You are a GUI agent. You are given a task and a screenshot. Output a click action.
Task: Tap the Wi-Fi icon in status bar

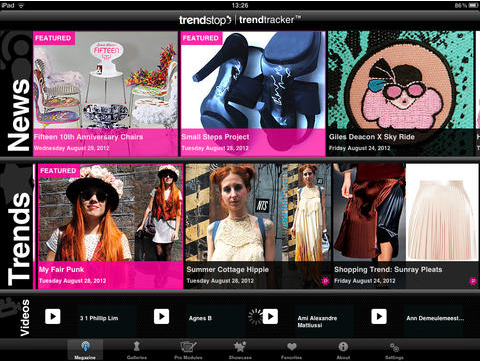(x=21, y=5)
